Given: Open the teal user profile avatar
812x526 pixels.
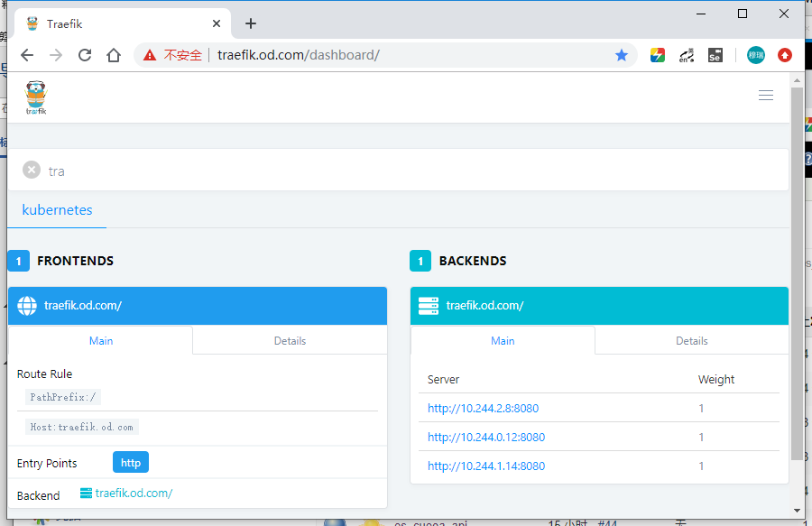Looking at the screenshot, I should pos(755,55).
